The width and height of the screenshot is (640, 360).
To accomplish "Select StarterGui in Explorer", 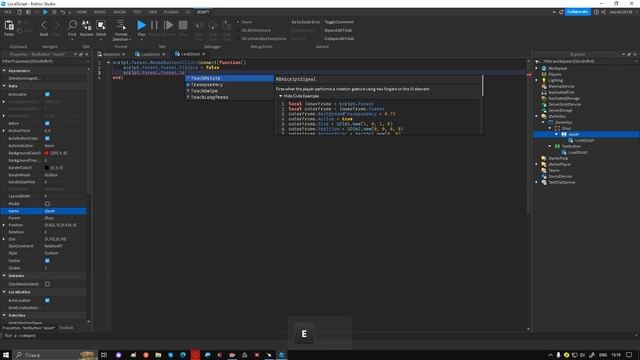I will pos(557,116).
